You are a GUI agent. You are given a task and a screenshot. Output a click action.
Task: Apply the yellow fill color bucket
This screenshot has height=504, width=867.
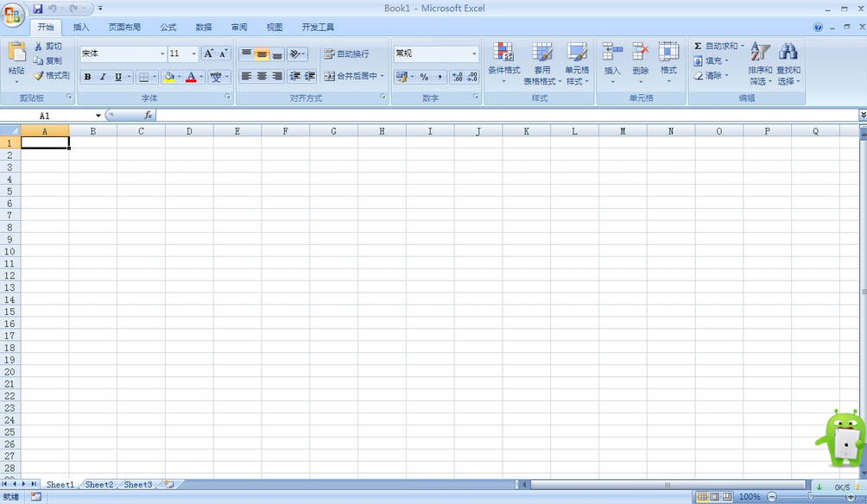tap(169, 77)
